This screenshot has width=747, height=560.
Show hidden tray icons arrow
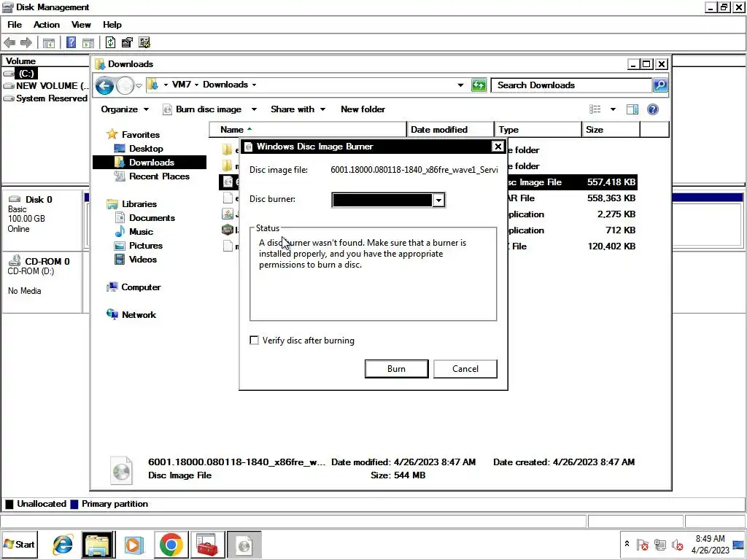627,544
